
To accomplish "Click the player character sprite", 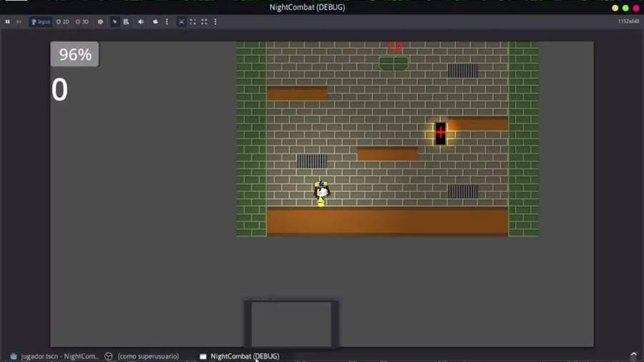I will [x=321, y=194].
